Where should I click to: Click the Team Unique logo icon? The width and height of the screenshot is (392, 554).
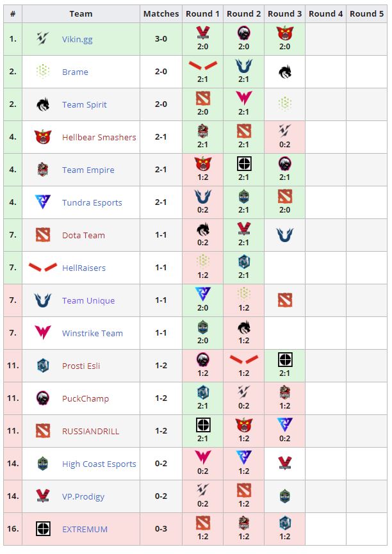[x=43, y=300]
